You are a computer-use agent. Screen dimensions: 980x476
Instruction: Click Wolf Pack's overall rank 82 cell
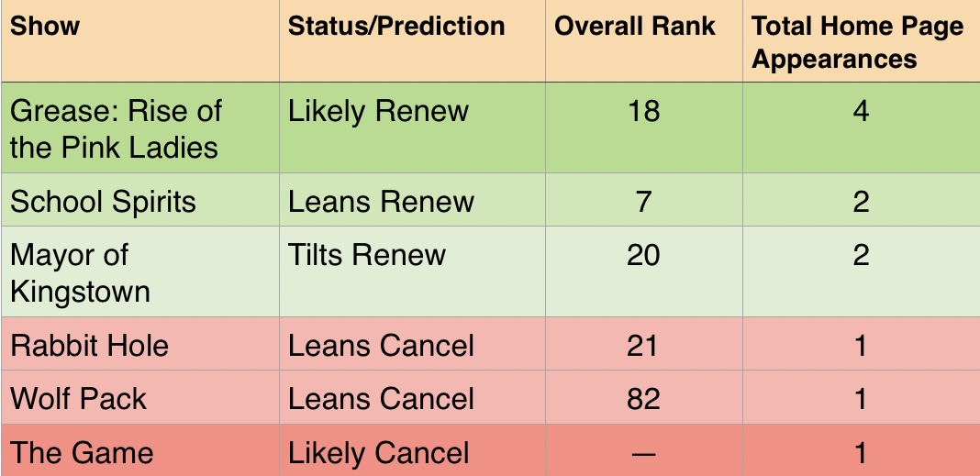(x=644, y=397)
